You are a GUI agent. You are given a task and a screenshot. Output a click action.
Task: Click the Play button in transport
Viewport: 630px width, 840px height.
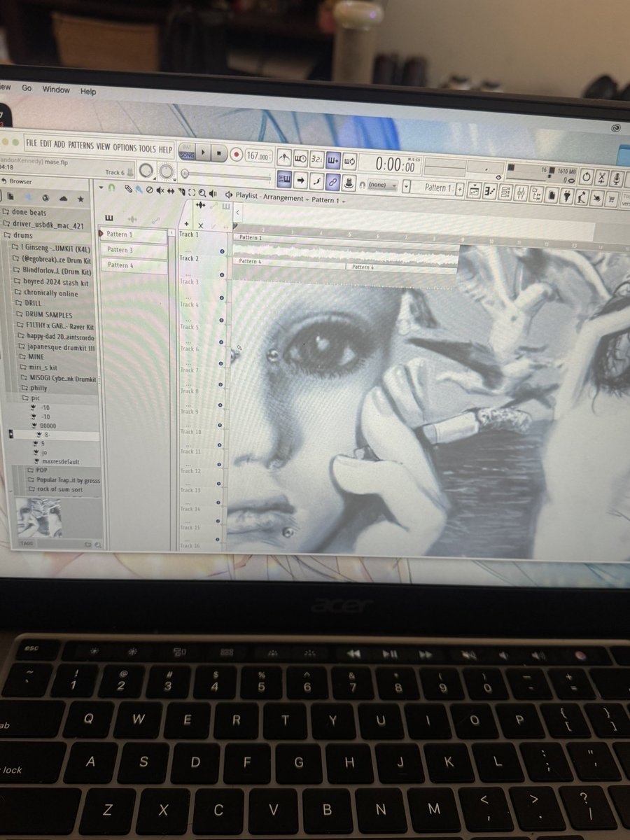[x=203, y=153]
